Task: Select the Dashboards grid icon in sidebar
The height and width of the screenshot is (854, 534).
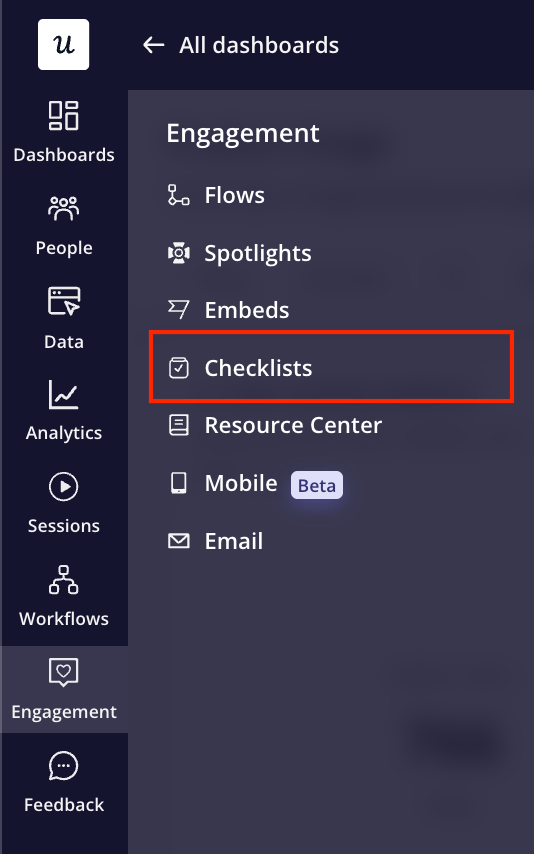Action: (64, 115)
